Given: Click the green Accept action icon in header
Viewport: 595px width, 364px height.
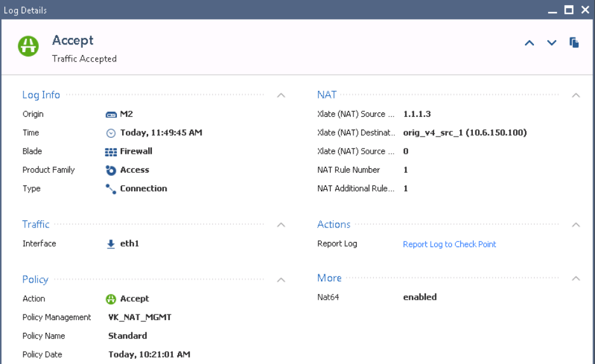Looking at the screenshot, I should (x=29, y=46).
